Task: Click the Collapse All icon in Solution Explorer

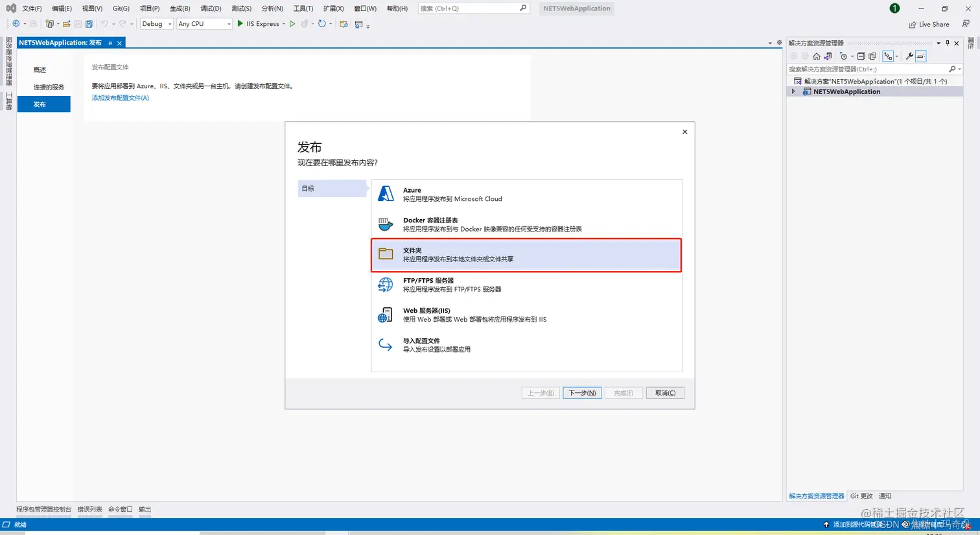Action: click(x=861, y=56)
